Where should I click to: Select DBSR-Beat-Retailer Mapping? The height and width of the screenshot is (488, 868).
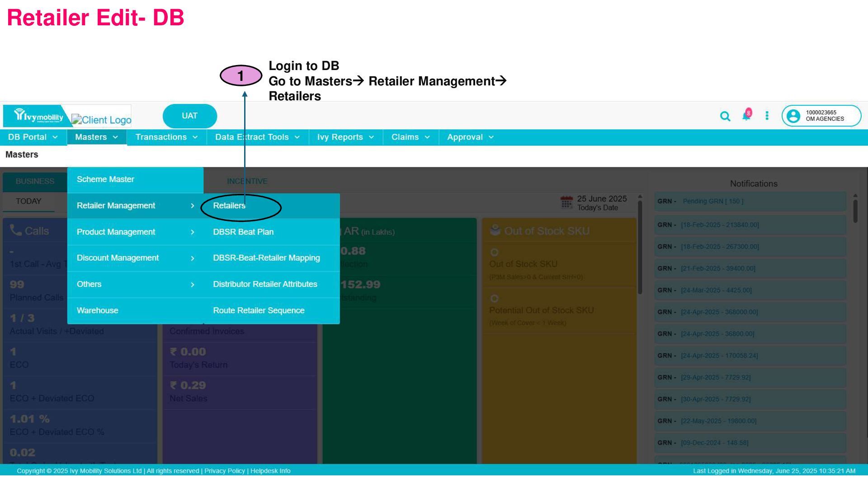click(x=272, y=258)
